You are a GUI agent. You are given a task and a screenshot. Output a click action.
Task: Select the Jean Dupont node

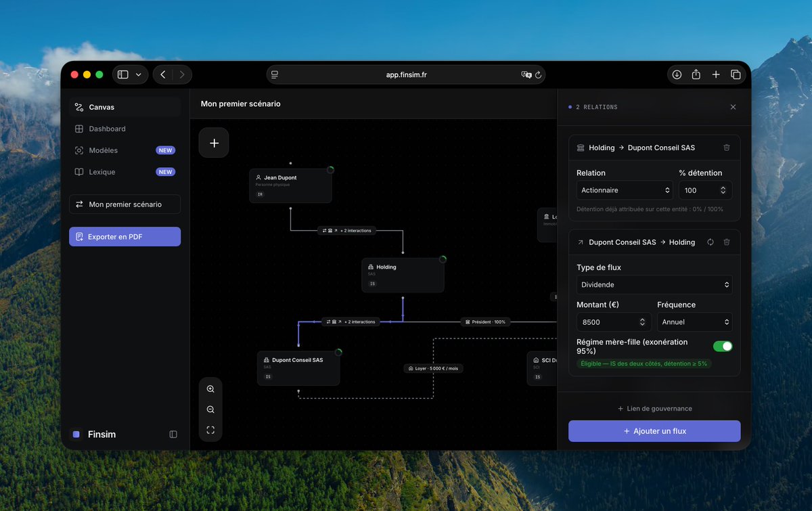click(290, 185)
